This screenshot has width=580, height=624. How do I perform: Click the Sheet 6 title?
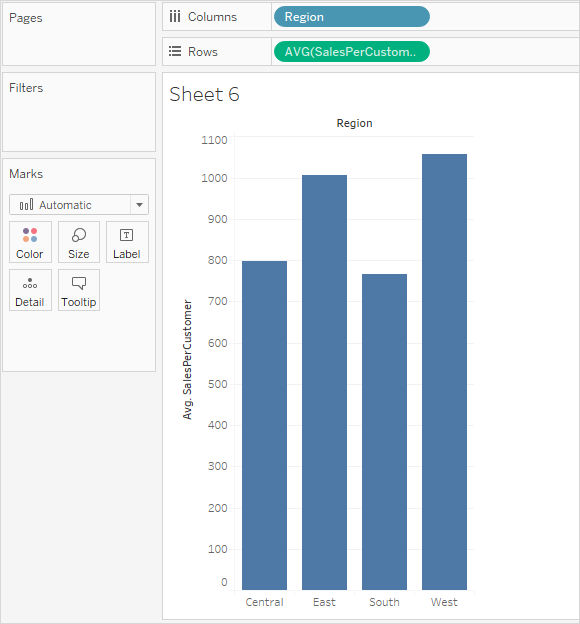pos(204,95)
